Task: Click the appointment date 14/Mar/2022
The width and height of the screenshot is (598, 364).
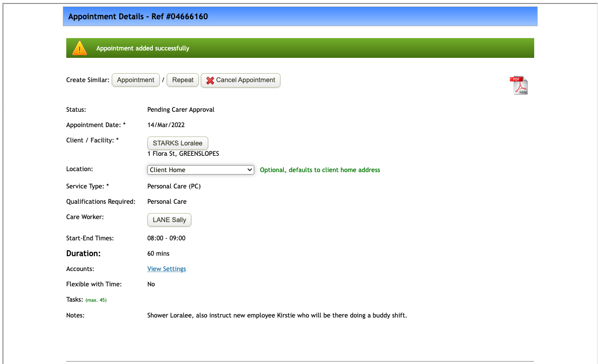Action: pos(166,125)
